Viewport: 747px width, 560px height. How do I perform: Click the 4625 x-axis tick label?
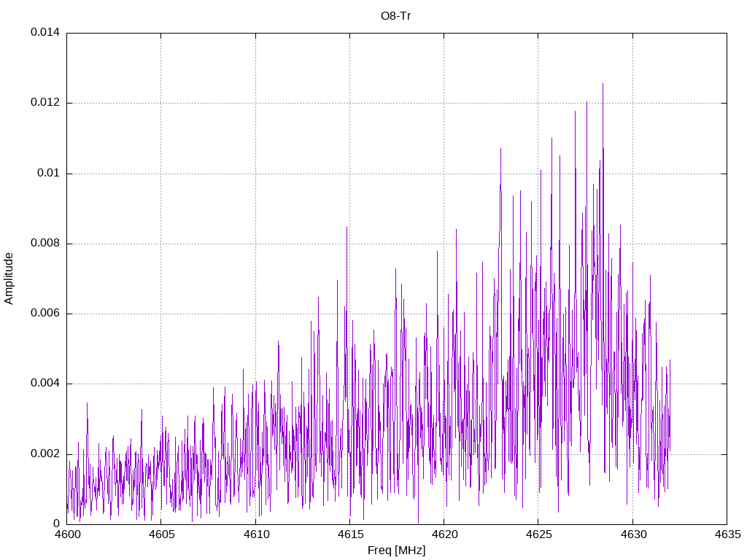(539, 534)
